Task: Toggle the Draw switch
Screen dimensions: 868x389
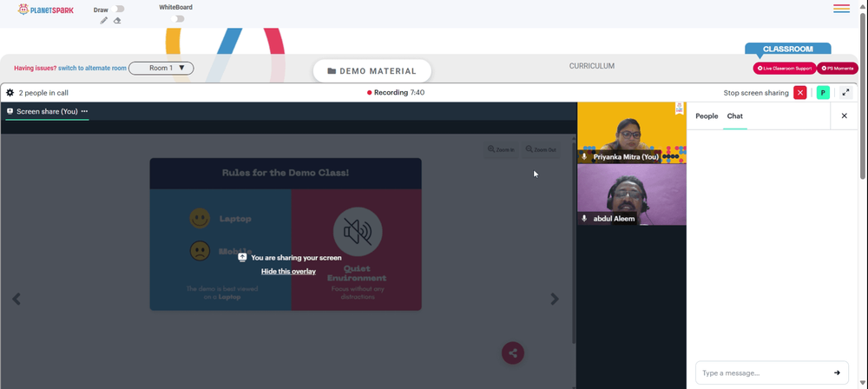Action: 117,9
